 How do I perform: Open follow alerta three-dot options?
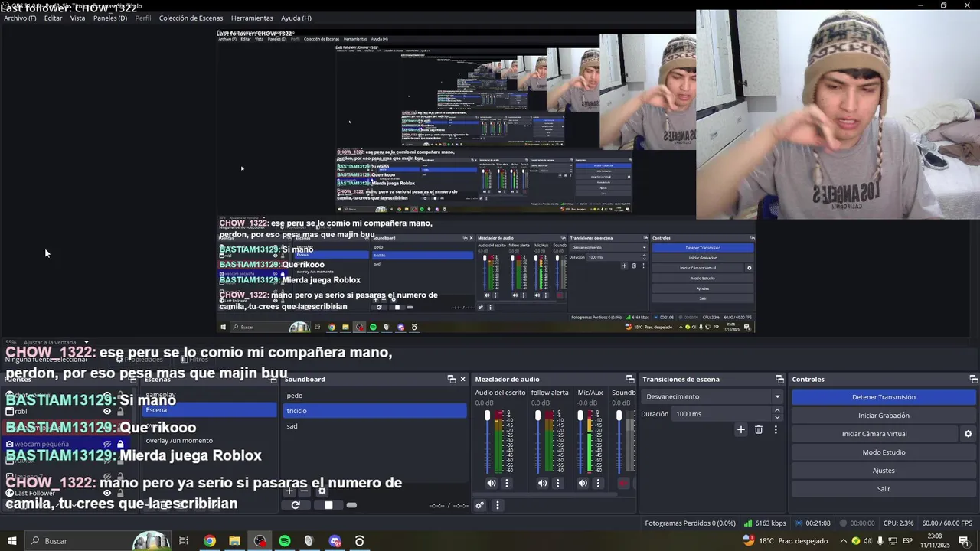pyautogui.click(x=557, y=483)
